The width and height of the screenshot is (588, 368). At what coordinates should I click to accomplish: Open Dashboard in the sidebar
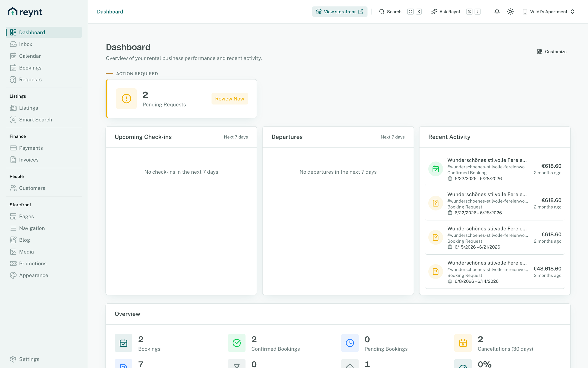[x=44, y=32]
